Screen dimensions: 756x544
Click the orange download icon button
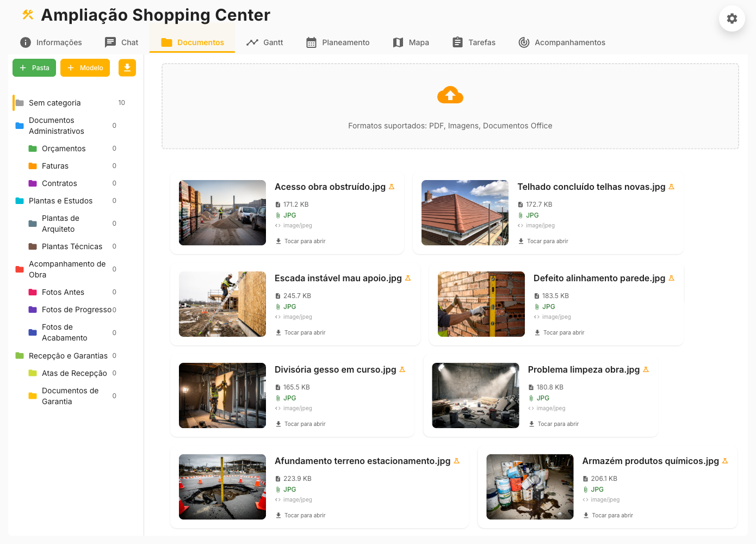[x=127, y=67]
